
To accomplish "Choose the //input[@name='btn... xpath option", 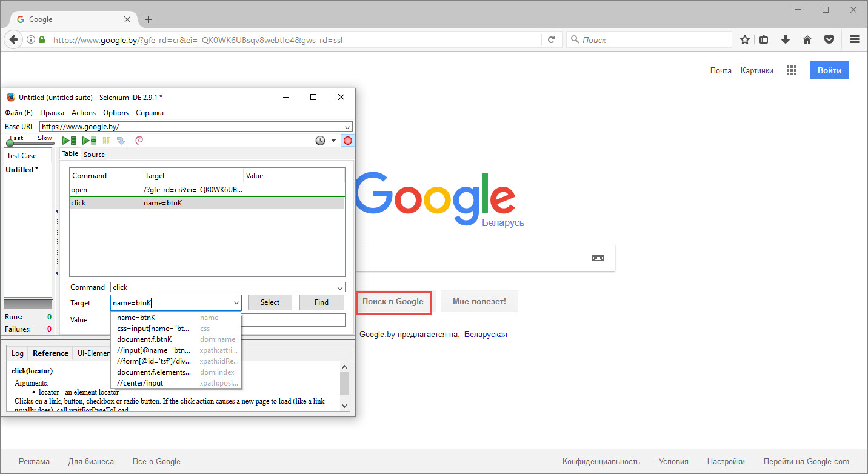I will point(176,350).
